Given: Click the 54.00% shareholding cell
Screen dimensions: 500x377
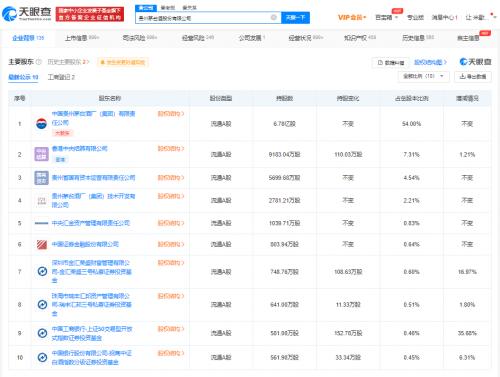Looking at the screenshot, I should 411,124.
